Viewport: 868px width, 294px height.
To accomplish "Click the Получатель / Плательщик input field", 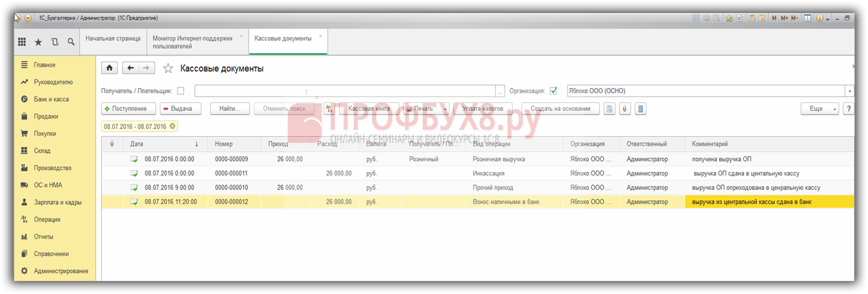I will point(346,91).
